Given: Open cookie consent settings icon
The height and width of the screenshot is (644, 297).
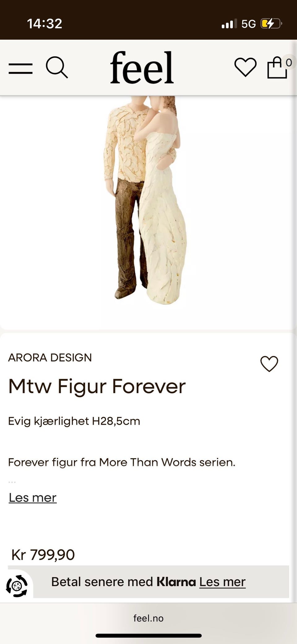Looking at the screenshot, I should [17, 586].
